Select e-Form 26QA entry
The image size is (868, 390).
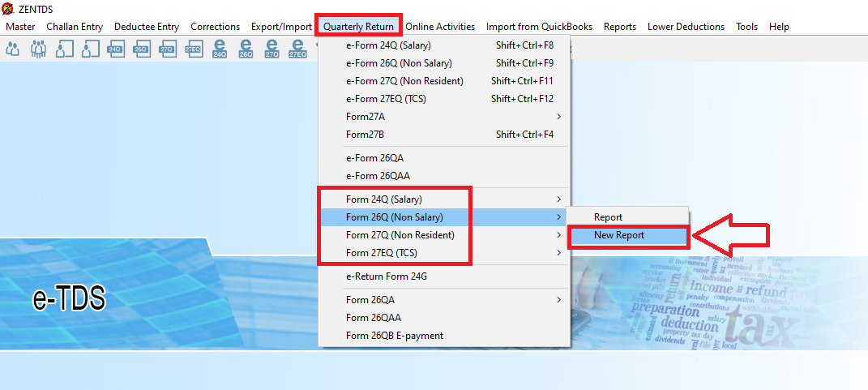click(x=444, y=158)
